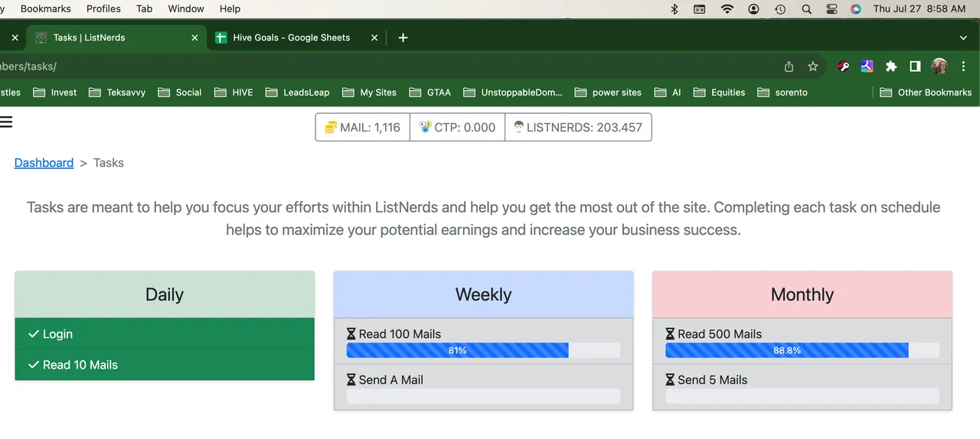This screenshot has width=980, height=439.
Task: Expand the tab search chevron
Action: [963, 37]
